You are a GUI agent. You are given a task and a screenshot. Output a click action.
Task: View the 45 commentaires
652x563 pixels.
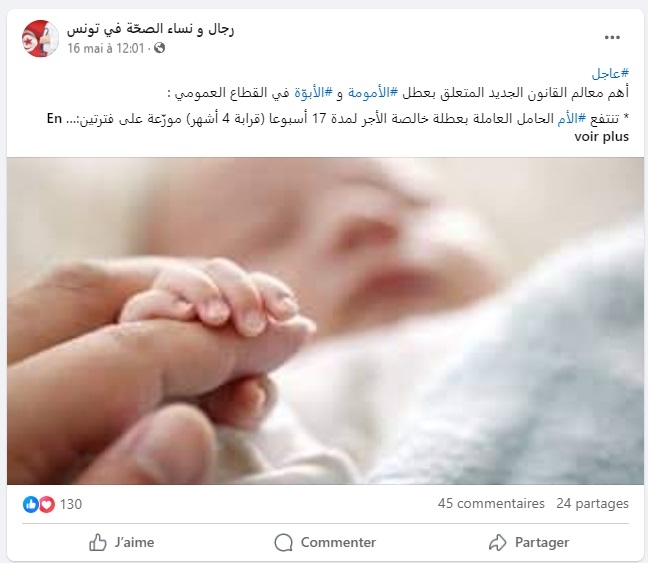(x=491, y=504)
